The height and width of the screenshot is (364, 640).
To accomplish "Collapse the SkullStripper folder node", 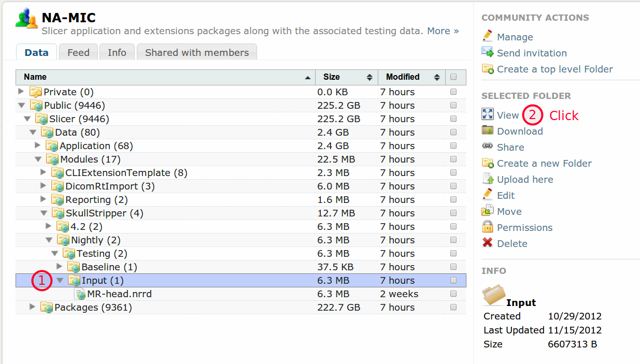I will pyautogui.click(x=44, y=213).
